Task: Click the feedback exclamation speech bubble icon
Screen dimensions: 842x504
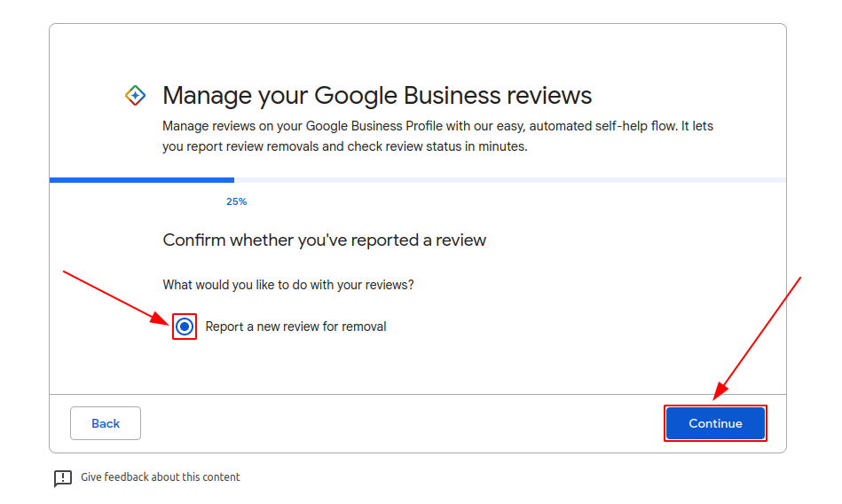Action: [x=63, y=478]
